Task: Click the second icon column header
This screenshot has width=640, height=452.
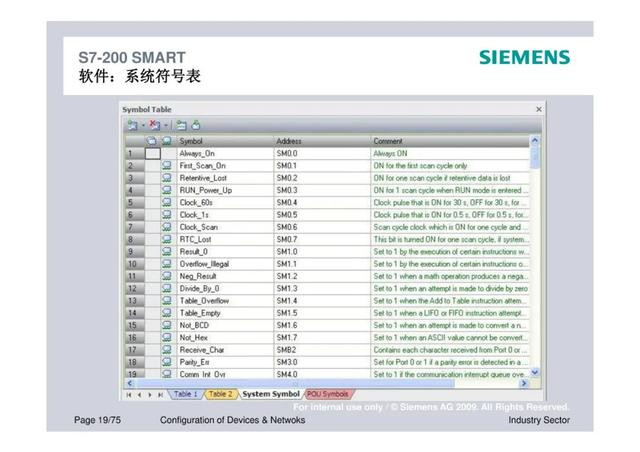Action: [167, 141]
